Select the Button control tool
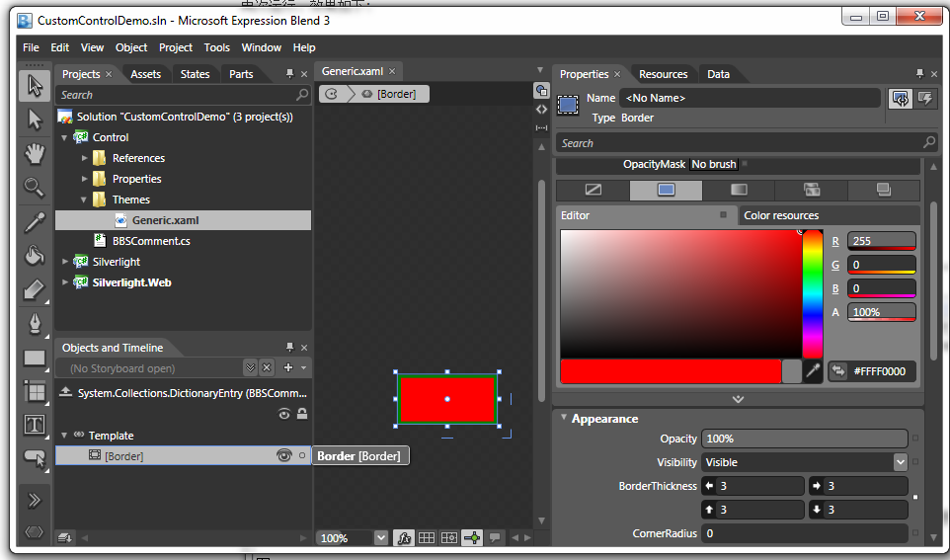 point(35,459)
